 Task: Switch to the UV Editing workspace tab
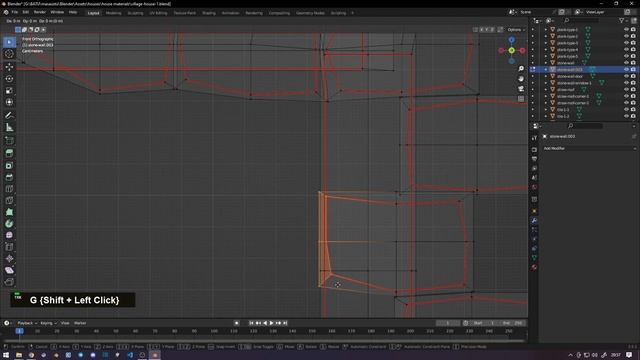[158, 13]
